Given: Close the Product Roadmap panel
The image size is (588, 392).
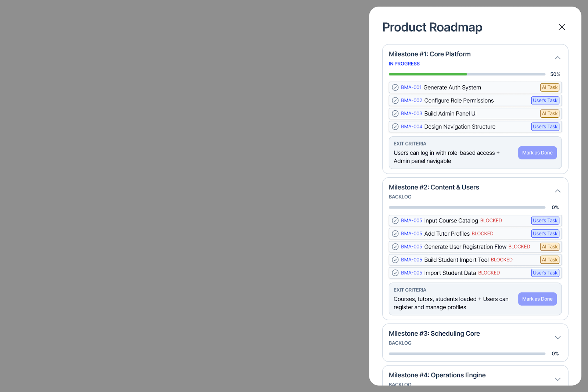Looking at the screenshot, I should click(x=562, y=27).
